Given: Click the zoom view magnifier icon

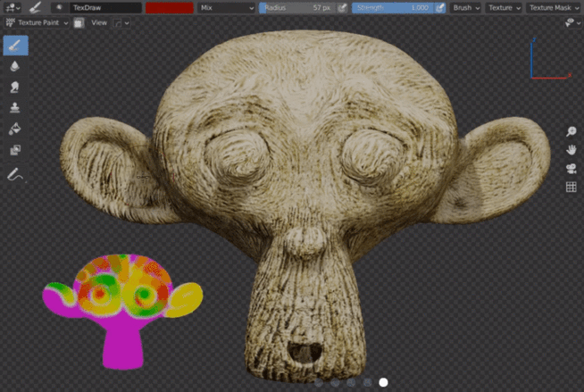Looking at the screenshot, I should 571,131.
